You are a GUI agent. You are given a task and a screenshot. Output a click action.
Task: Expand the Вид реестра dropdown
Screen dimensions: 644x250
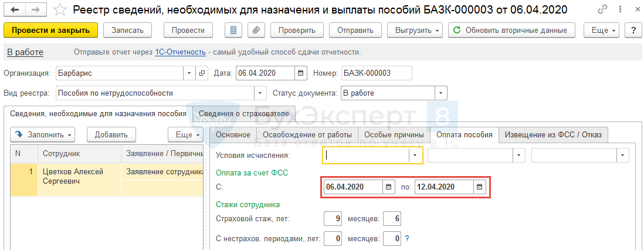pyautogui.click(x=260, y=93)
